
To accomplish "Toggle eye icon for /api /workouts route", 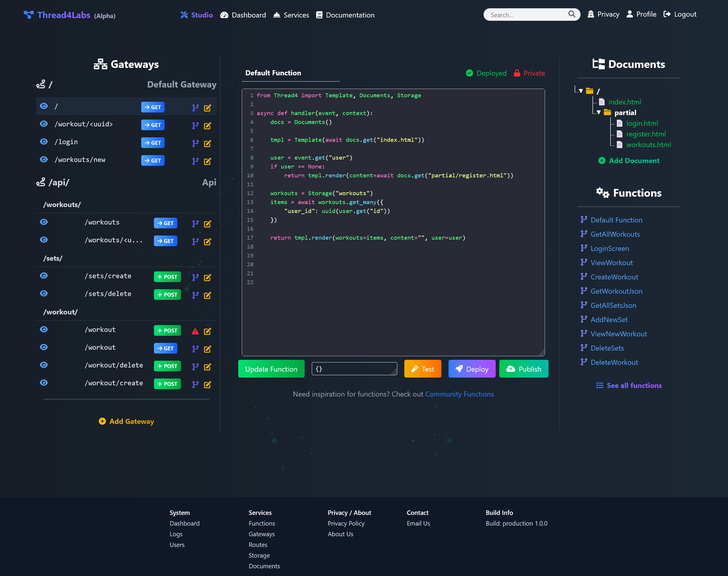I will [44, 222].
